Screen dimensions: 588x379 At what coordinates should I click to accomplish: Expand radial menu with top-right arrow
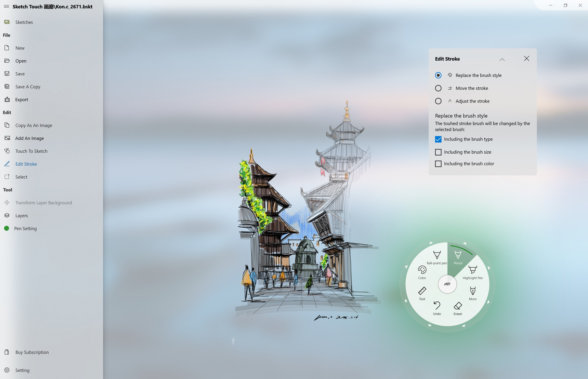pos(465,243)
